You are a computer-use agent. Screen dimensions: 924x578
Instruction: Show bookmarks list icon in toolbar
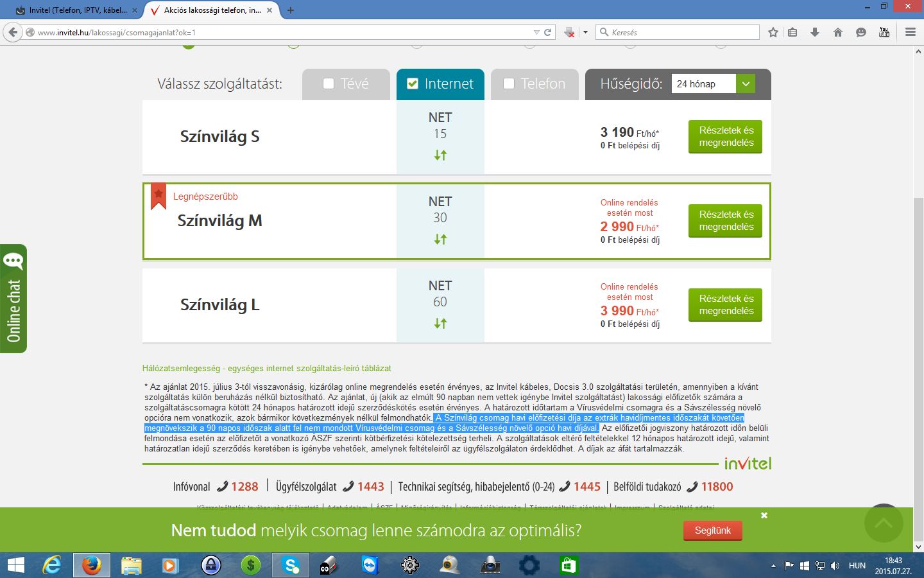pos(793,32)
